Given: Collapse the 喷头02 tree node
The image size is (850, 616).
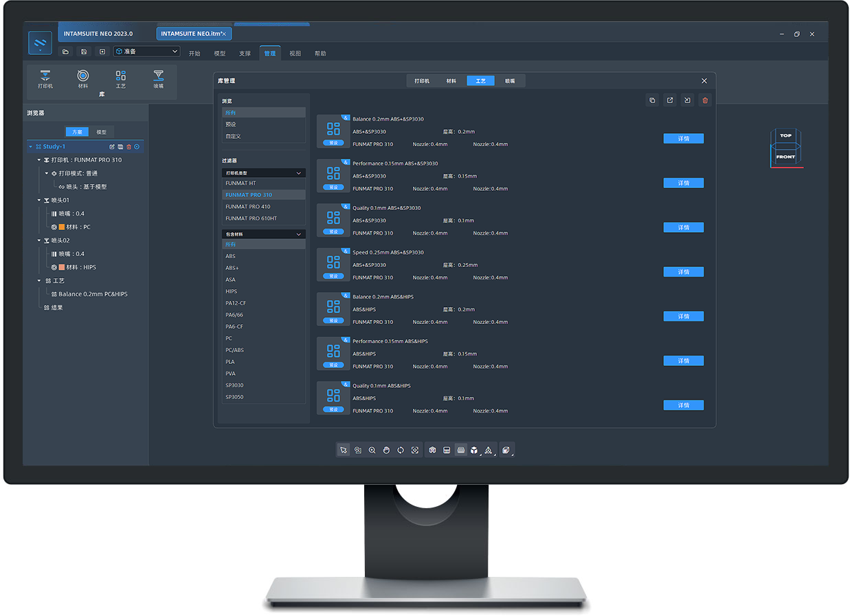Looking at the screenshot, I should (x=39, y=241).
